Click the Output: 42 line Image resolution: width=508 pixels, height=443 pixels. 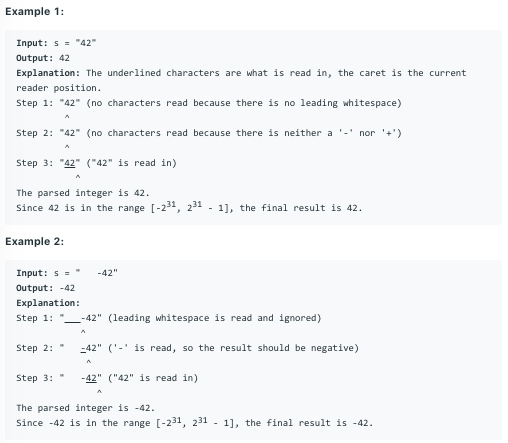(x=43, y=58)
